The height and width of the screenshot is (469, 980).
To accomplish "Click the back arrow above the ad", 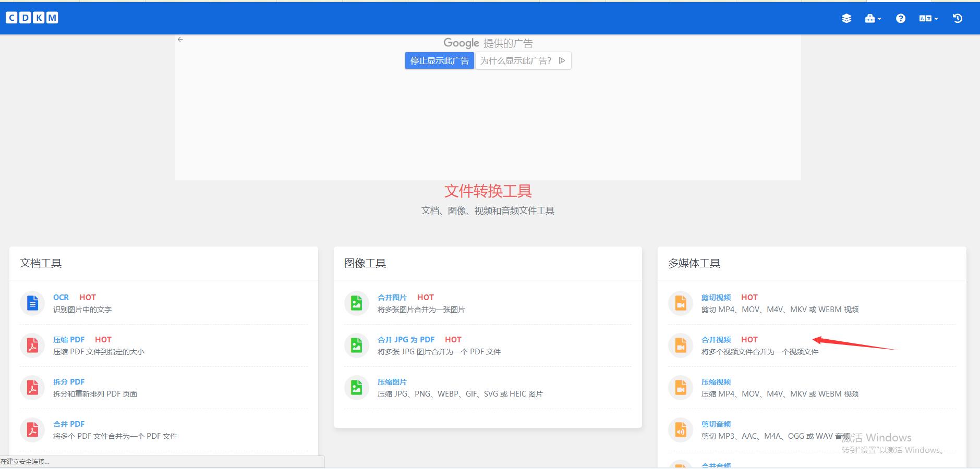I will coord(180,39).
